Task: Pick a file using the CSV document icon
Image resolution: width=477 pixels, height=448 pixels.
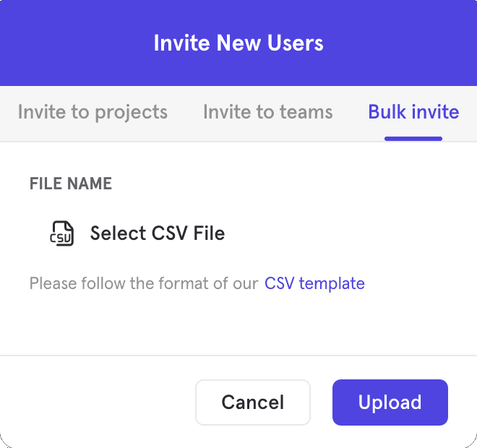Action: point(61,233)
